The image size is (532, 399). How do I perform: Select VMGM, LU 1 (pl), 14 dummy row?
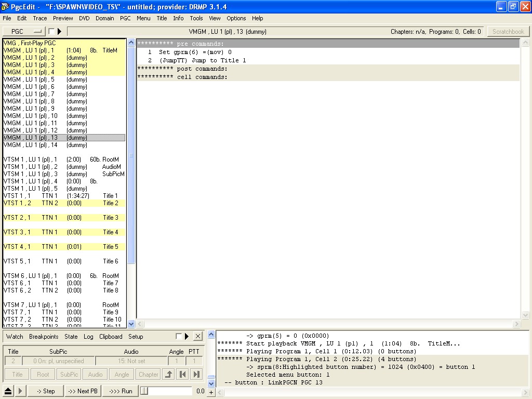click(x=64, y=145)
